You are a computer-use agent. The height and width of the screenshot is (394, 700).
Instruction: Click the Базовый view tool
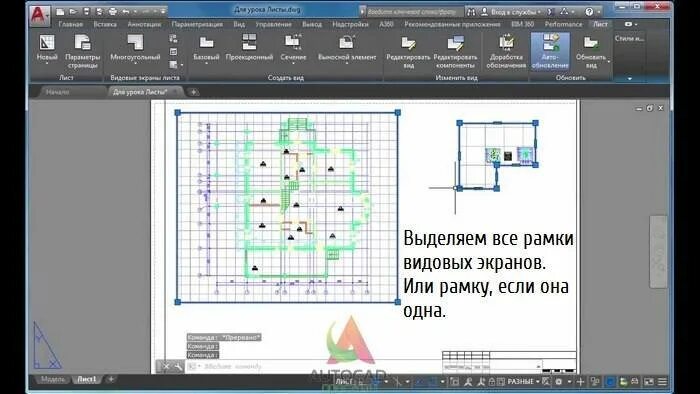[206, 47]
